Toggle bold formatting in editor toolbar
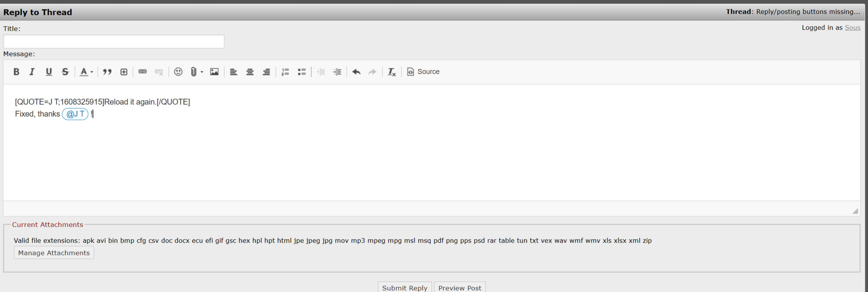 pyautogui.click(x=16, y=72)
